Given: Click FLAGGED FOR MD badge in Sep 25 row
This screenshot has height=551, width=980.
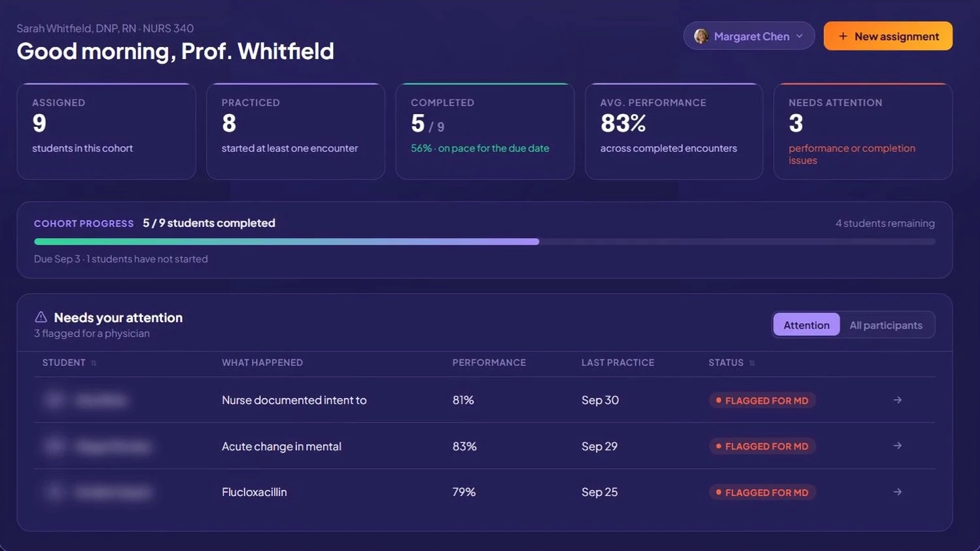Looking at the screenshot, I should (x=762, y=493).
